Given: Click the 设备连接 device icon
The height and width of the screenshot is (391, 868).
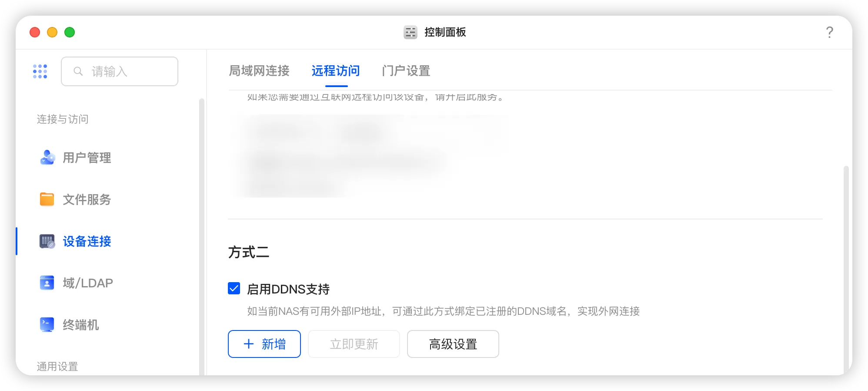Looking at the screenshot, I should pyautogui.click(x=47, y=241).
